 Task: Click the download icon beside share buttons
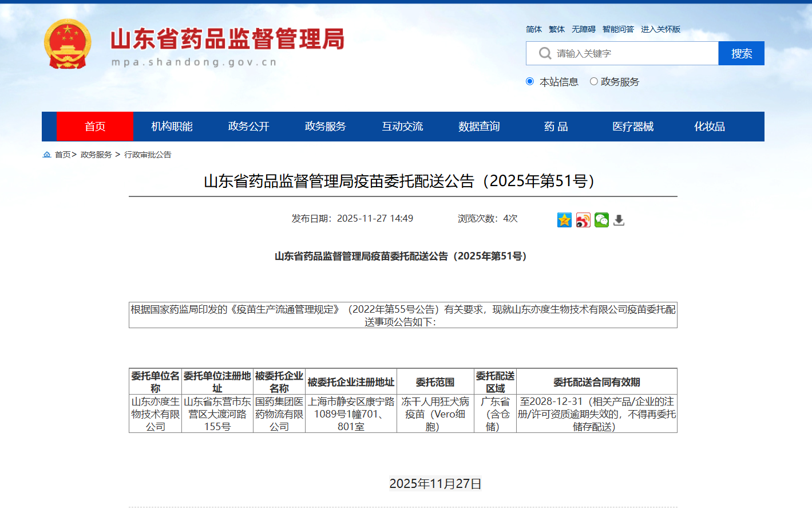click(x=619, y=220)
